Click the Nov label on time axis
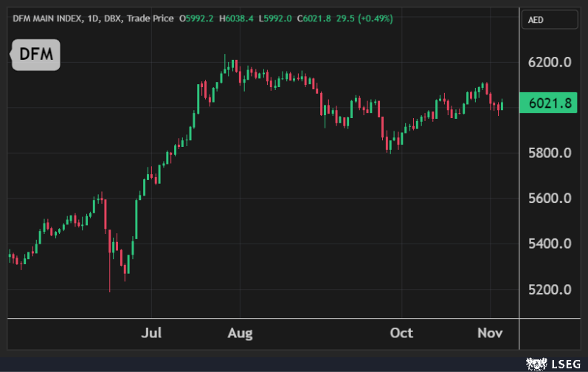The height and width of the screenshot is (372, 588). (x=489, y=334)
